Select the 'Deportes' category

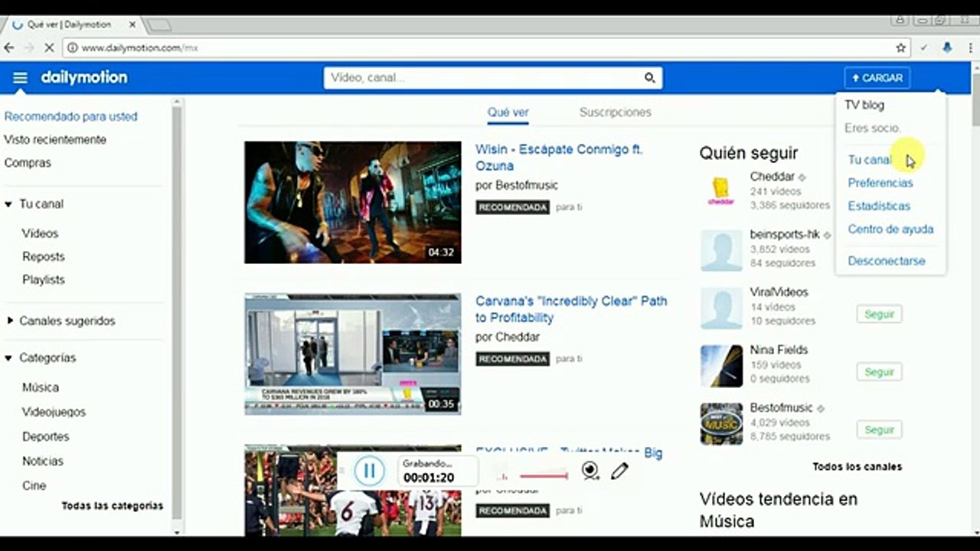pyautogui.click(x=46, y=436)
